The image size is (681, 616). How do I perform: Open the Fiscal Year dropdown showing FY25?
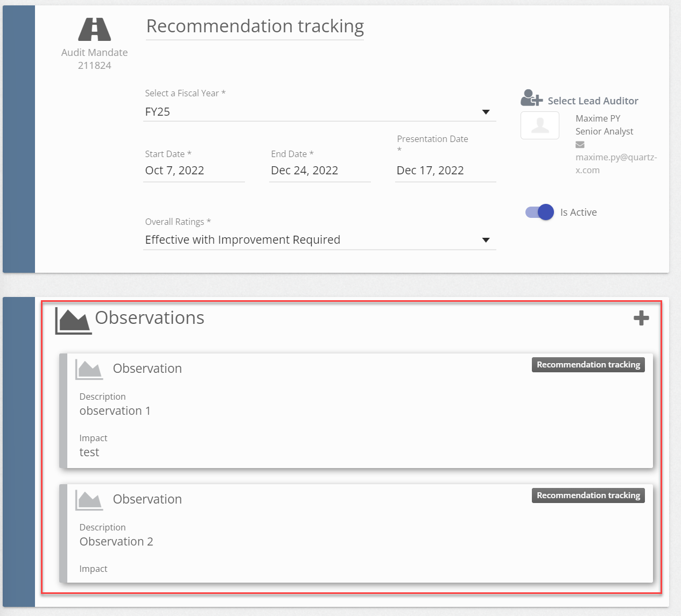(x=312, y=112)
